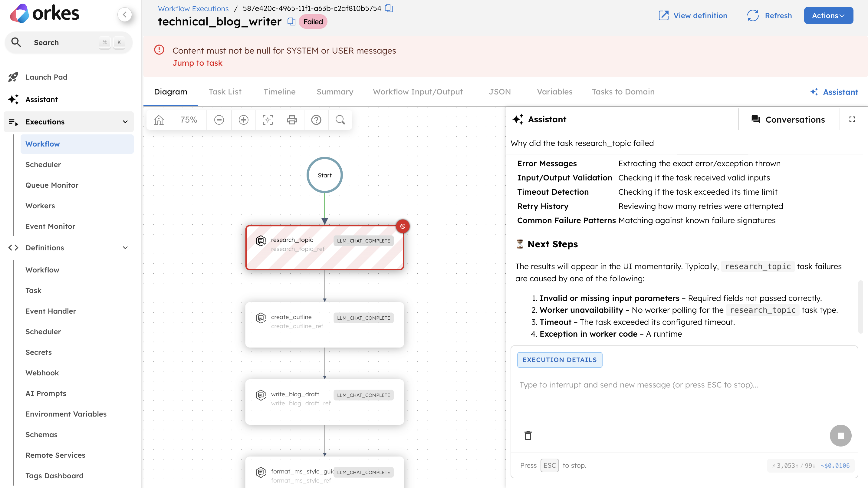Click the format_ms_style task icon

tap(261, 472)
